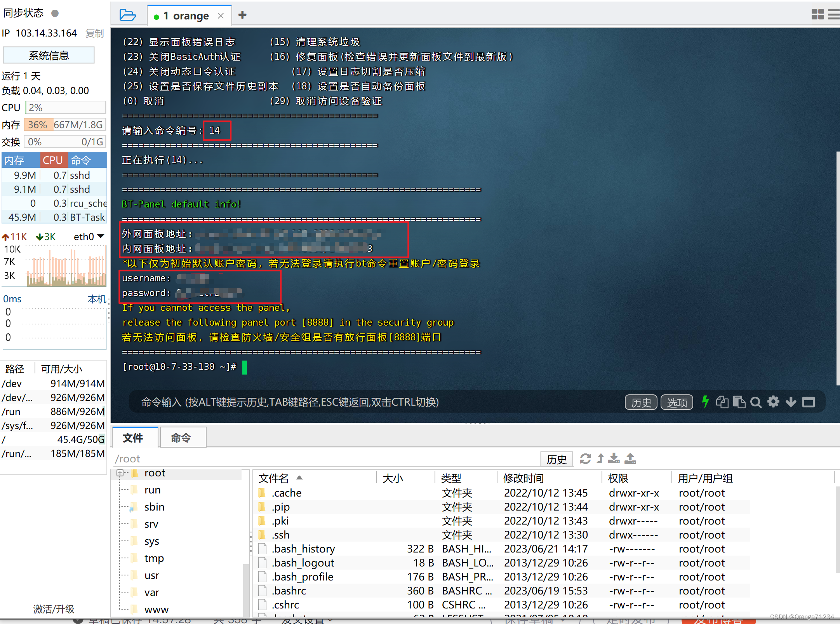Click the fullscreen terminal window icon
The height and width of the screenshot is (624, 840).
(809, 402)
